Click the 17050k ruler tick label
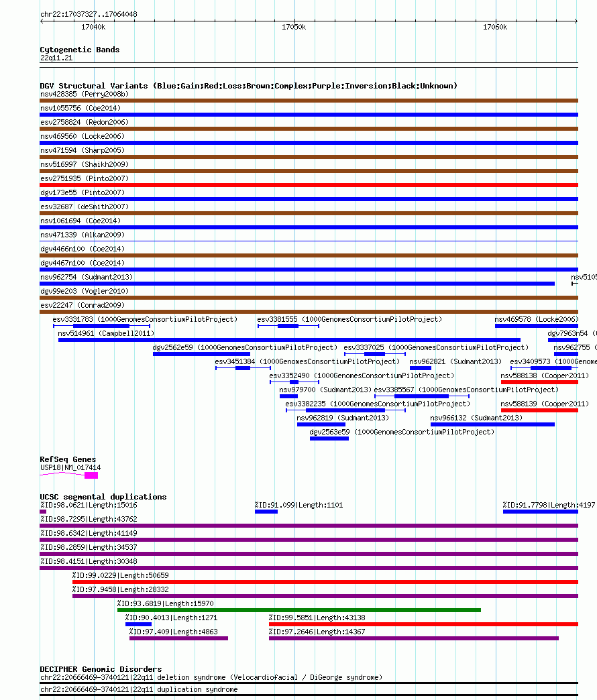This screenshot has height=700, width=597. [x=294, y=27]
